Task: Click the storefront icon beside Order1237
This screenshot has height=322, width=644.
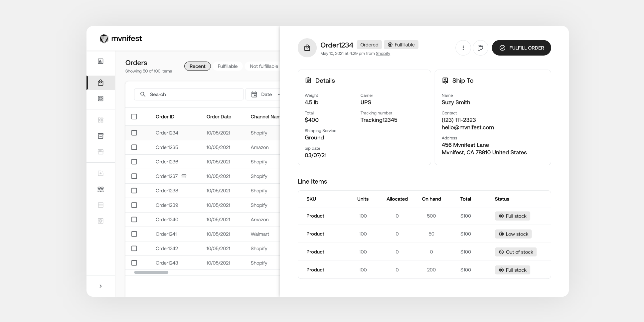Action: [184, 176]
